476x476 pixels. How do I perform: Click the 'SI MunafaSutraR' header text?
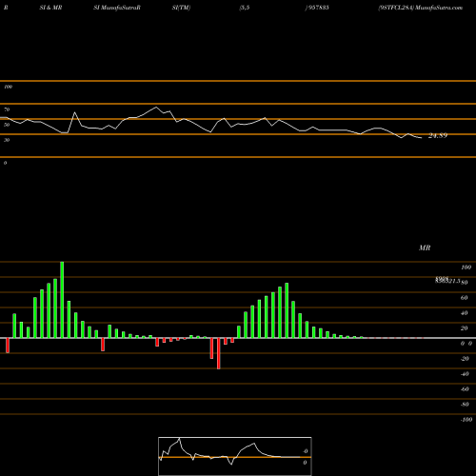(117, 8)
